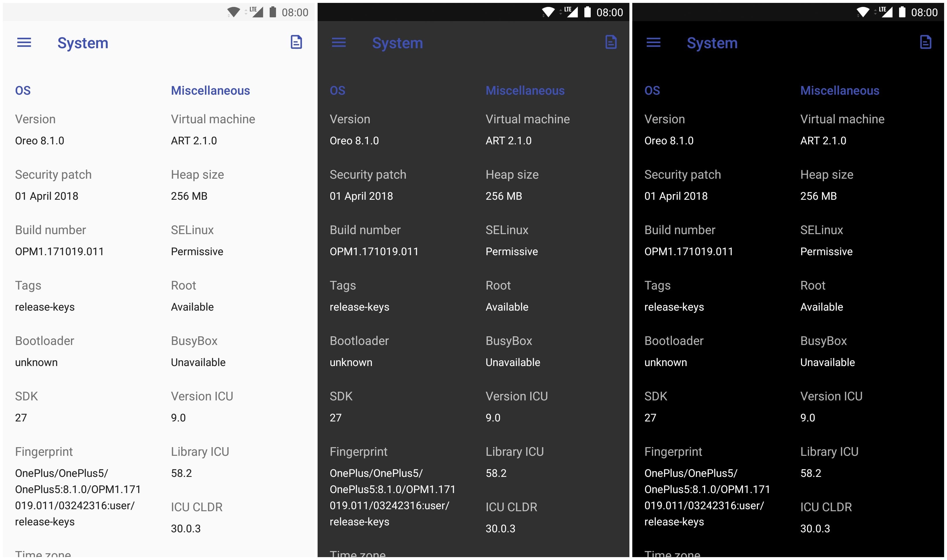Tap Fingerprint value in gray theme screen
The image size is (947, 560).
click(393, 497)
